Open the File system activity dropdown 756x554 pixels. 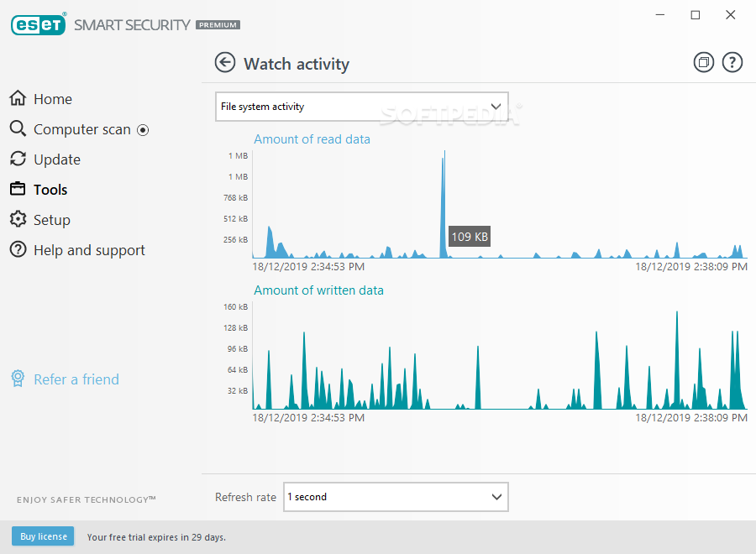point(361,107)
